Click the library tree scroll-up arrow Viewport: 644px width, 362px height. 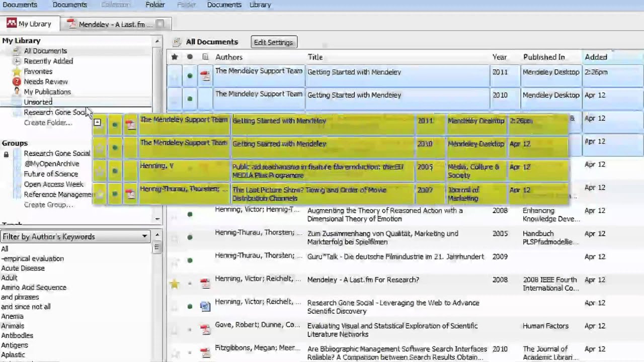[x=157, y=41]
